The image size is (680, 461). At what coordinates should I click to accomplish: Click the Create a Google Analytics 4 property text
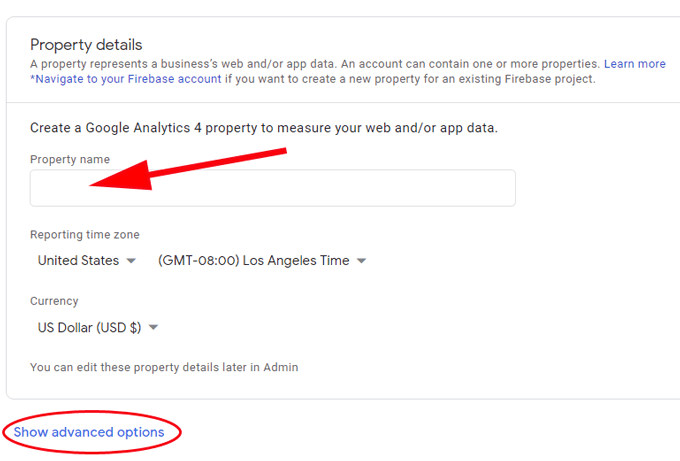(x=264, y=128)
